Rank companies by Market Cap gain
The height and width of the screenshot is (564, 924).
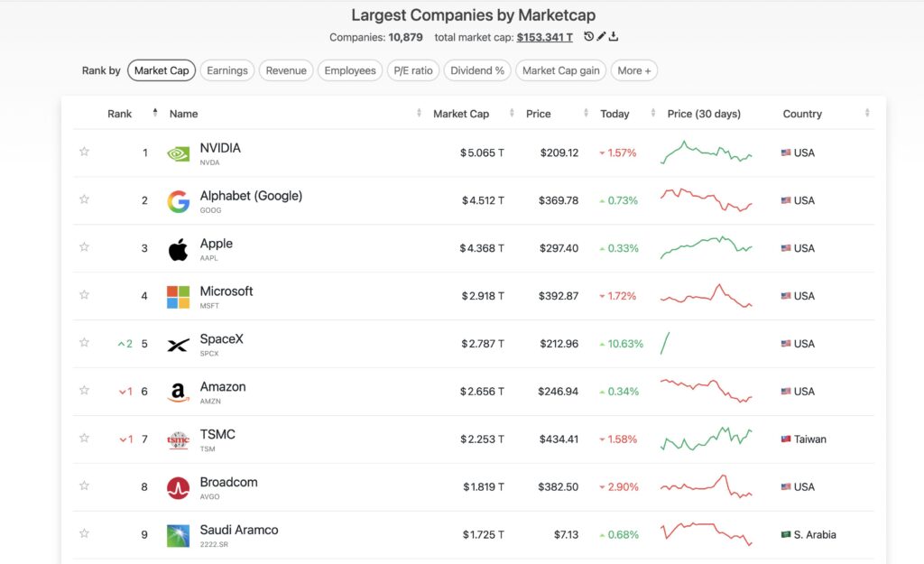(561, 70)
